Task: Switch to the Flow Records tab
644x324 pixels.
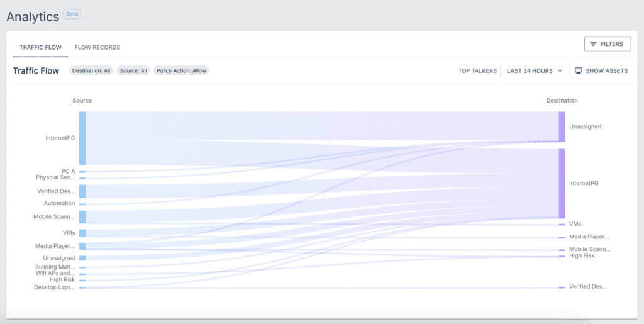Action: click(97, 47)
